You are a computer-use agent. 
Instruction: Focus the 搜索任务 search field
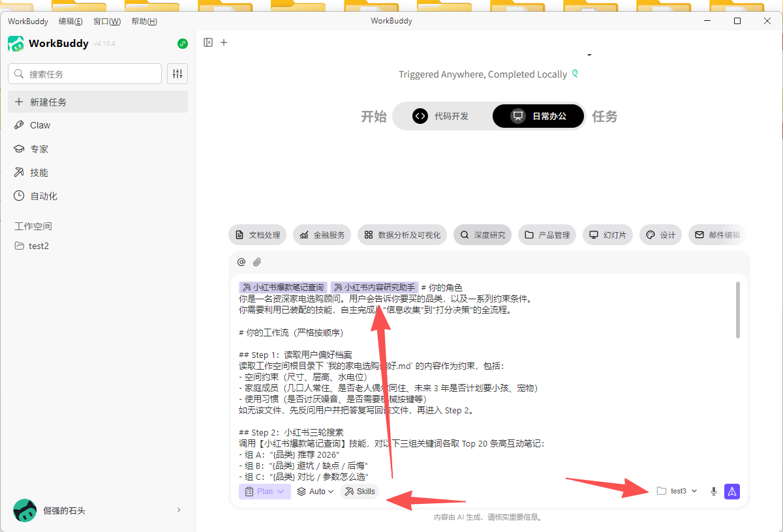point(85,74)
